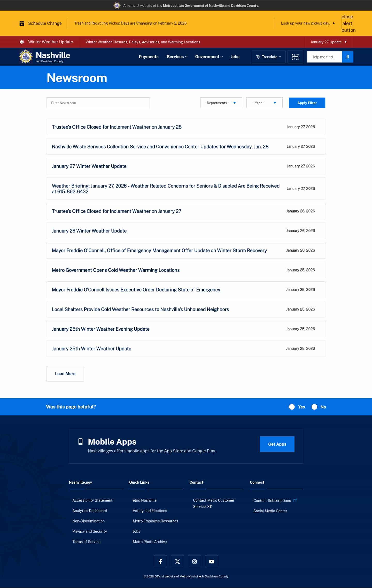The image size is (372, 588).
Task: Open Content Subscriptions footer link
Action: click(272, 501)
